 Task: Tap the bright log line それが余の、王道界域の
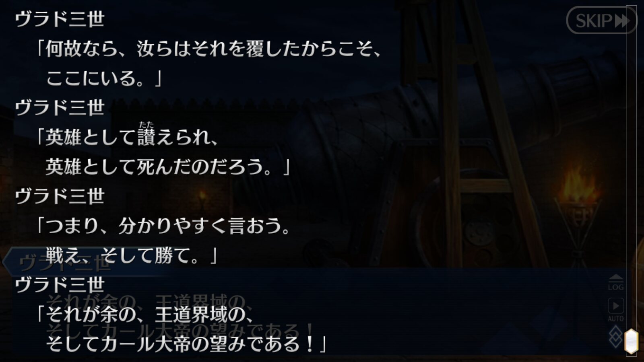145,314
